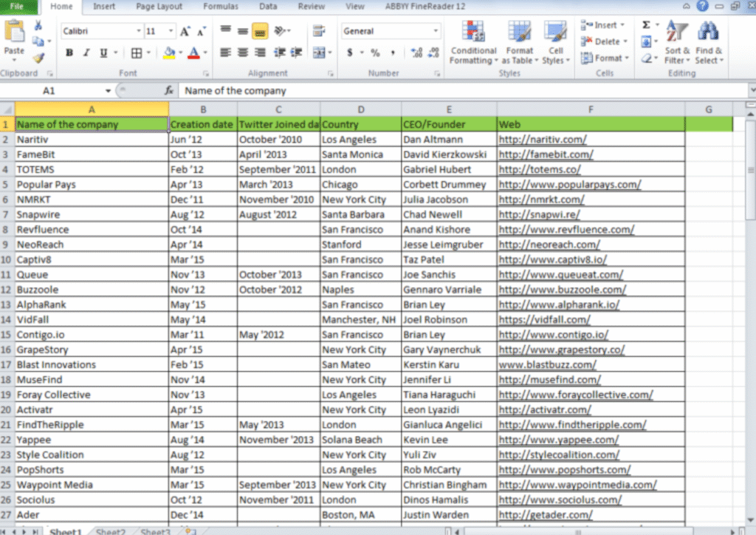Open the http://naritiv.com/ link
This screenshot has height=535, width=756.
(543, 140)
